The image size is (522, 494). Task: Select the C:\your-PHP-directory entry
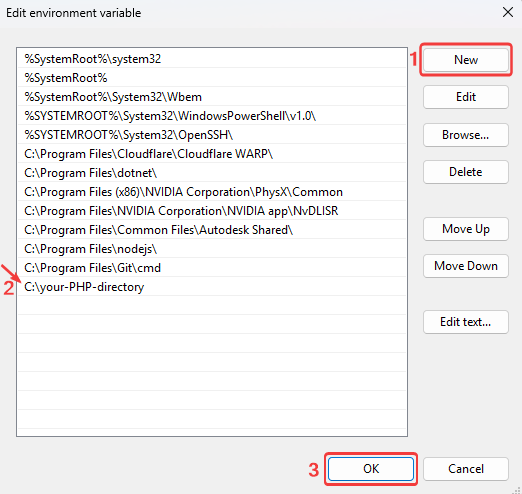click(x=212, y=287)
